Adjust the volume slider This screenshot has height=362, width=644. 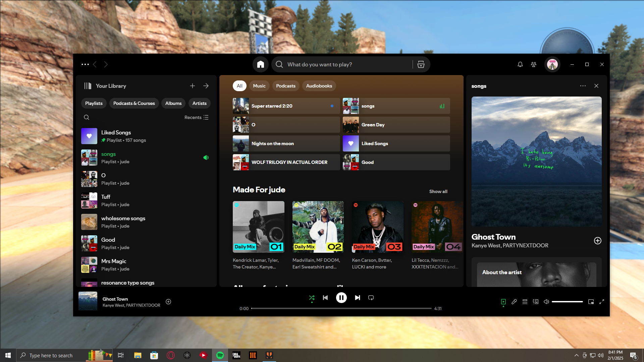(567, 302)
